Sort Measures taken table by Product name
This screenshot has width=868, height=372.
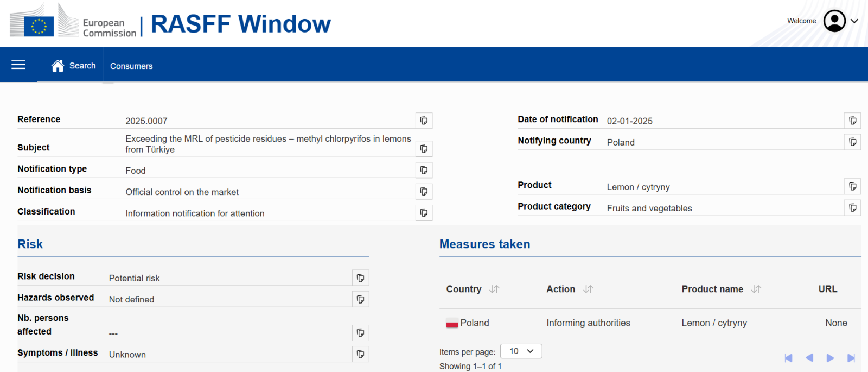coord(756,289)
